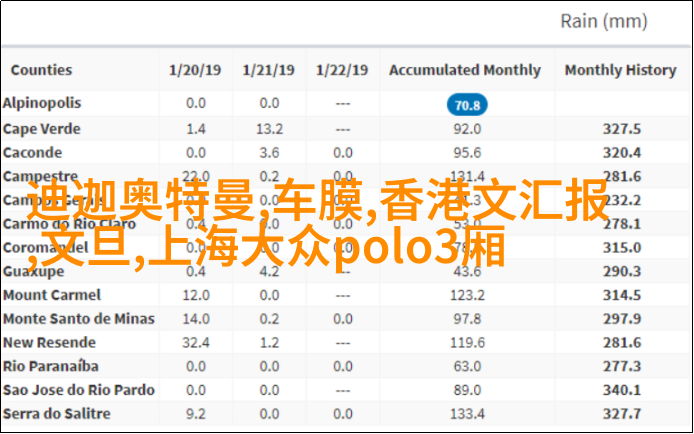Select the "314.5" monthly history value
The height and width of the screenshot is (434, 694).
click(622, 295)
